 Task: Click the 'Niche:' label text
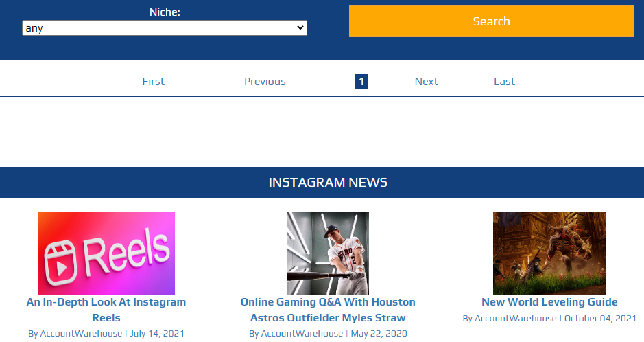(165, 12)
